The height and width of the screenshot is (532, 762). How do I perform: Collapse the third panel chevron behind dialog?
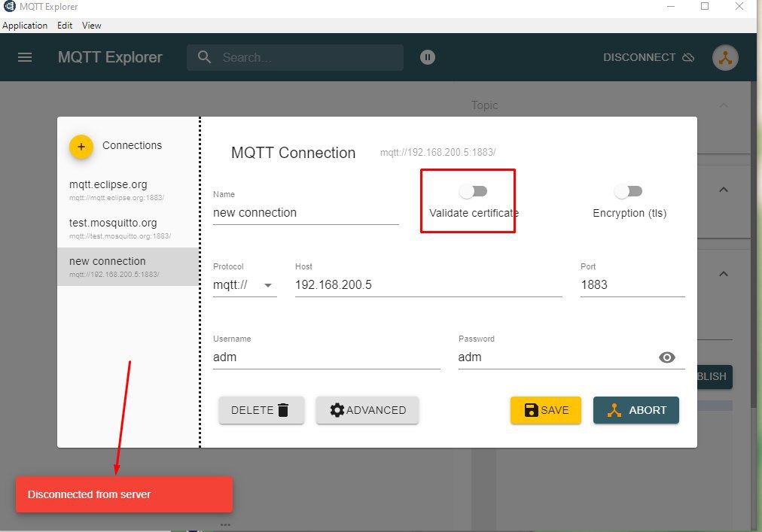coord(723,274)
